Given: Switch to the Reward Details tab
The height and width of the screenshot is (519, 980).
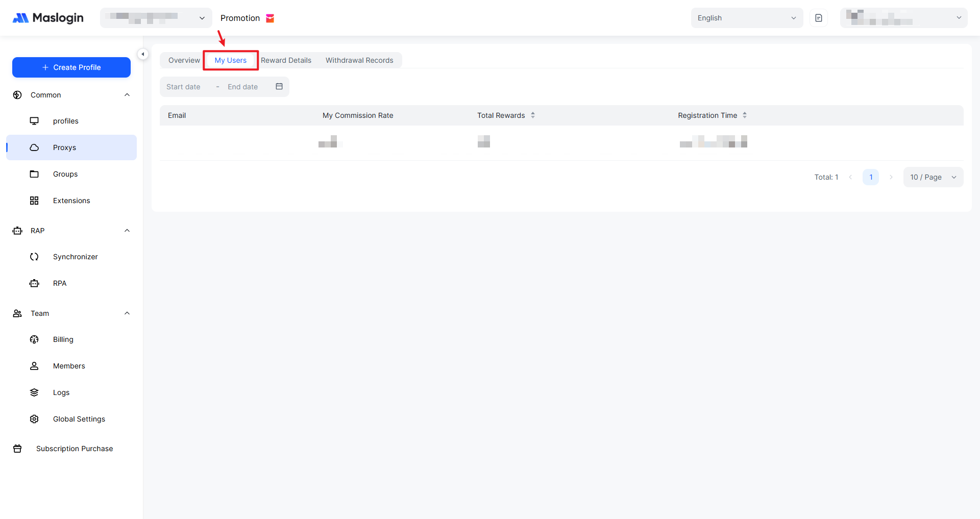Looking at the screenshot, I should point(286,60).
